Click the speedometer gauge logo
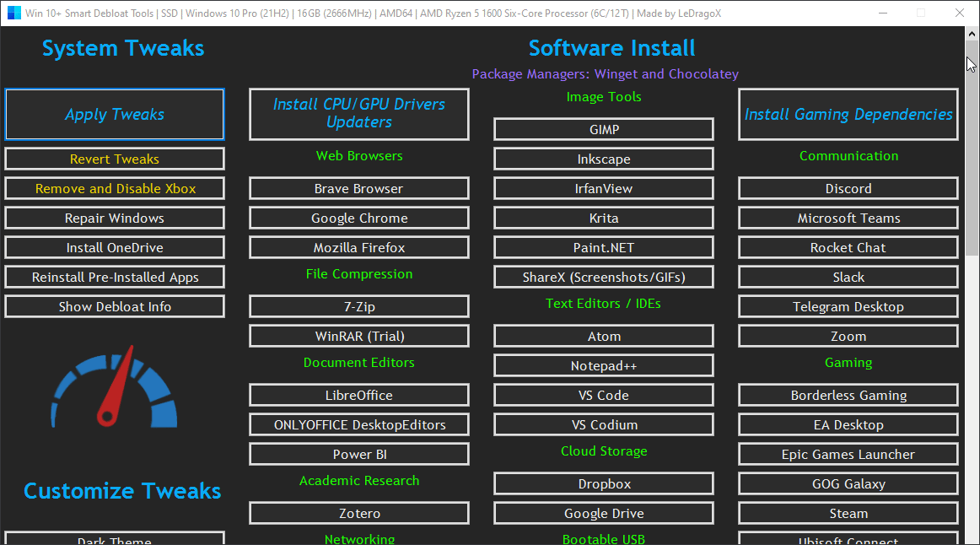980x545 pixels. tap(114, 386)
